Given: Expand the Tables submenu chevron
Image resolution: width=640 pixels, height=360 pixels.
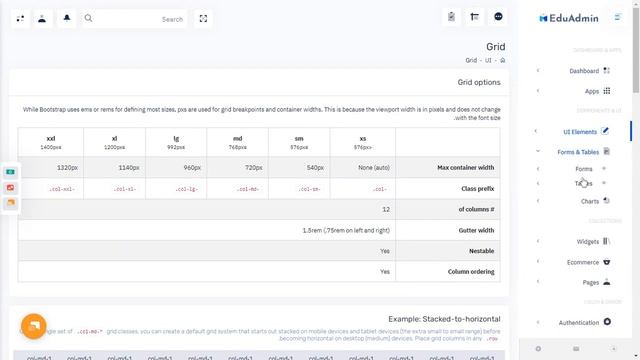Looking at the screenshot, I should (x=538, y=184).
